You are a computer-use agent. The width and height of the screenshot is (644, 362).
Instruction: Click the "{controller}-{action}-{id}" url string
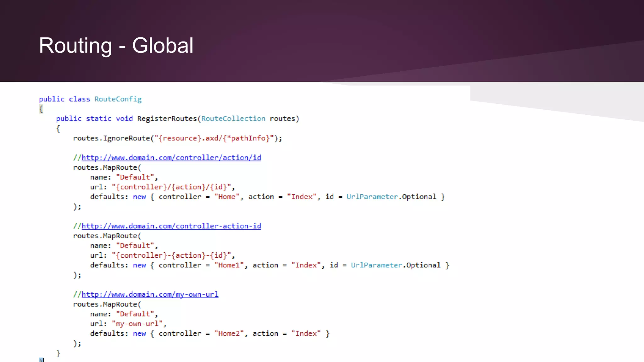(172, 255)
